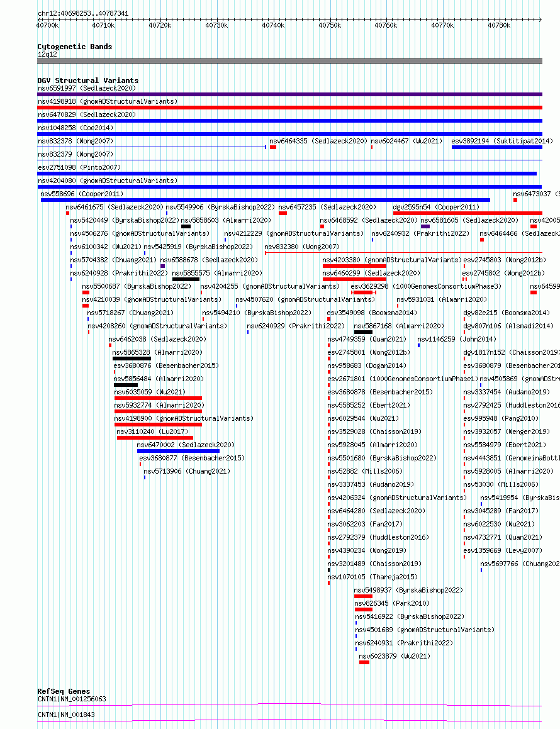The width and height of the screenshot is (560, 729).
Task: Select nsv6023879 (Wu2021) variant label
Action: click(395, 657)
